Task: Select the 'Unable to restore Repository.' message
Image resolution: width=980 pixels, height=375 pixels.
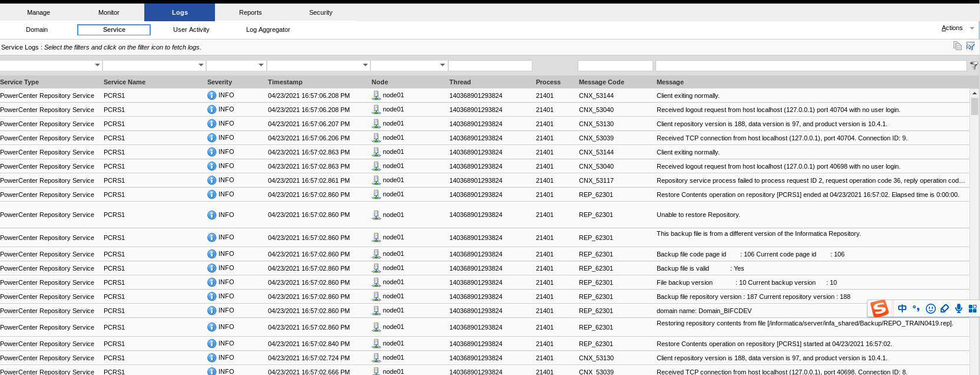Action: [698, 215]
